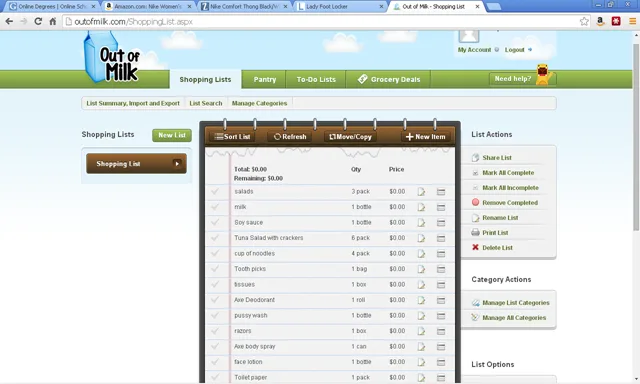Click the printer icon for Print List
The width and height of the screenshot is (640, 384).
click(x=475, y=232)
